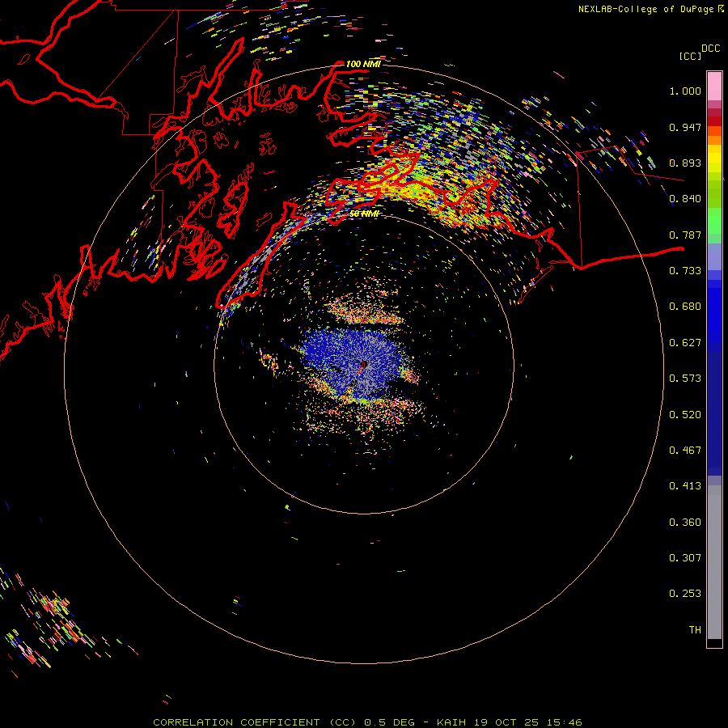The width and height of the screenshot is (728, 728).
Task: Click the [CC] units label above the color bar
Action: tap(690, 56)
